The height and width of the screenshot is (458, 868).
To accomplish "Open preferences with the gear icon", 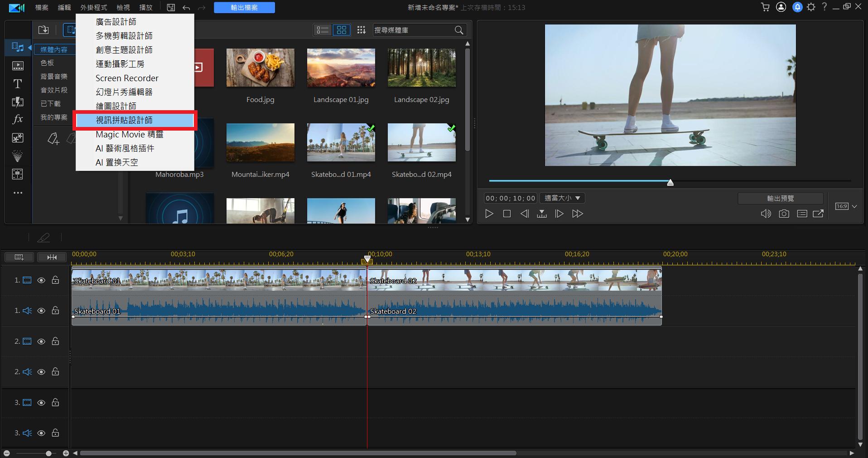I will tap(811, 7).
